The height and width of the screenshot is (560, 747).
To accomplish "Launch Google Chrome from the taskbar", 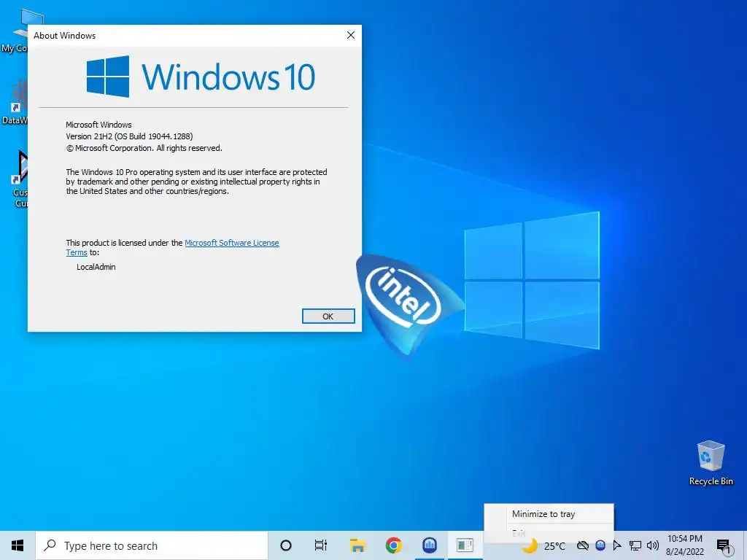I will coord(393,545).
